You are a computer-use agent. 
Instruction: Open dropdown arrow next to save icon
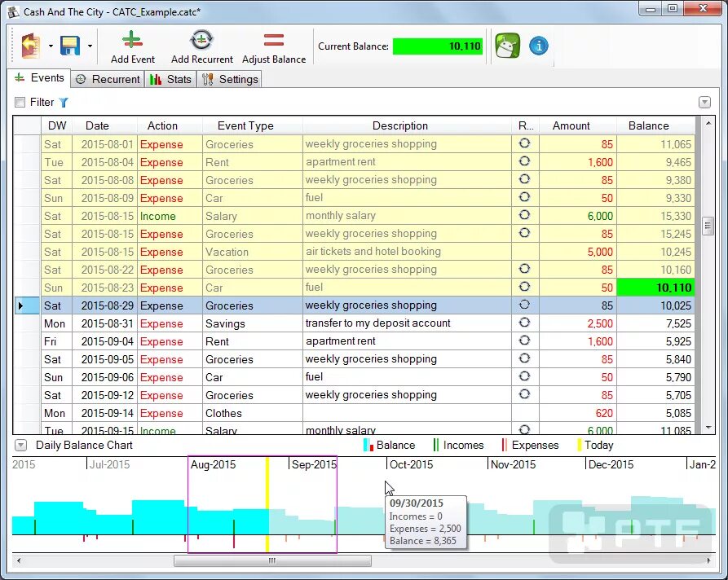pyautogui.click(x=90, y=46)
